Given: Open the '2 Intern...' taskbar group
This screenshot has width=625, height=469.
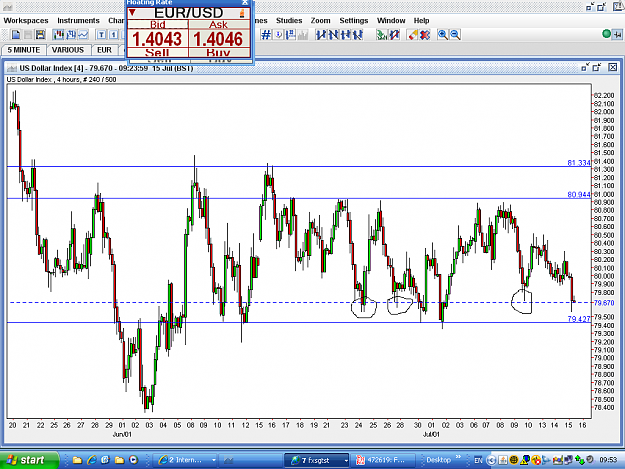Looking at the screenshot, I should (x=185, y=460).
